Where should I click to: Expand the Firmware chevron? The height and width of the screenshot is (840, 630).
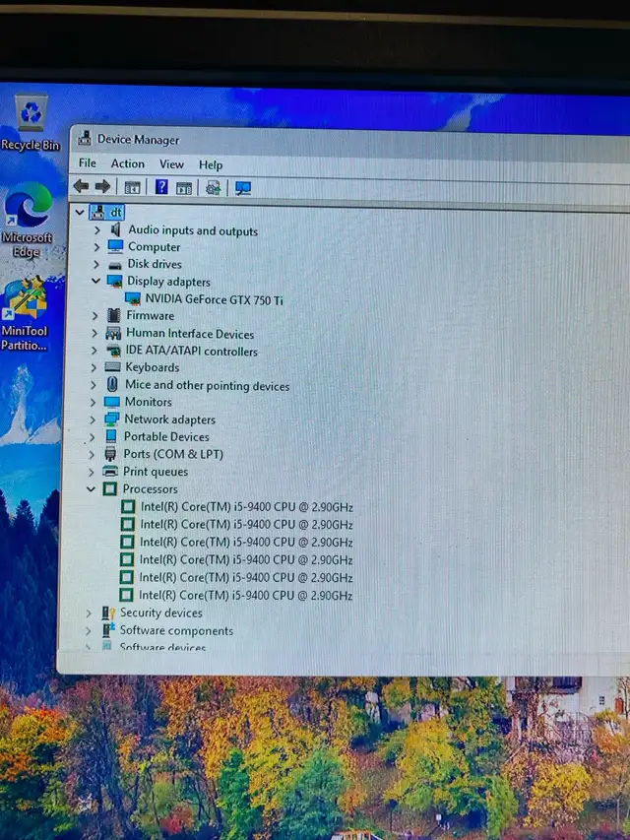94,315
